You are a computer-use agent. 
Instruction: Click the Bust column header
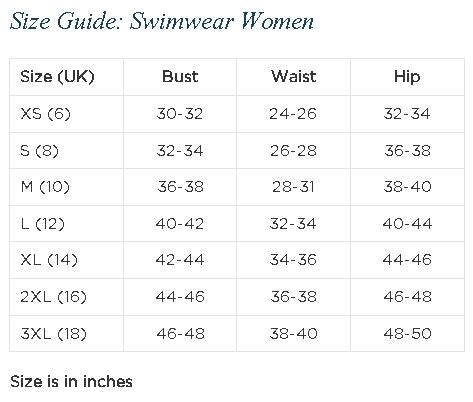[x=180, y=76]
